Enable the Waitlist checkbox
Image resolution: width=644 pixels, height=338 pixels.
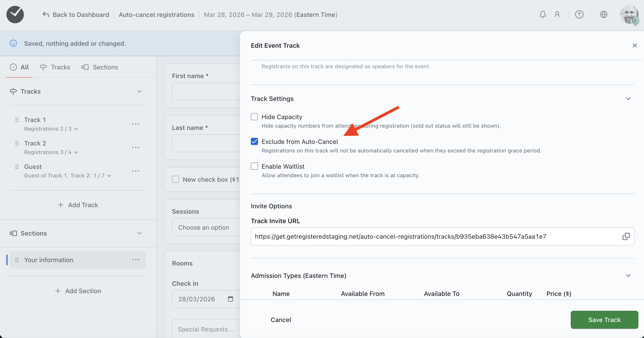254,166
